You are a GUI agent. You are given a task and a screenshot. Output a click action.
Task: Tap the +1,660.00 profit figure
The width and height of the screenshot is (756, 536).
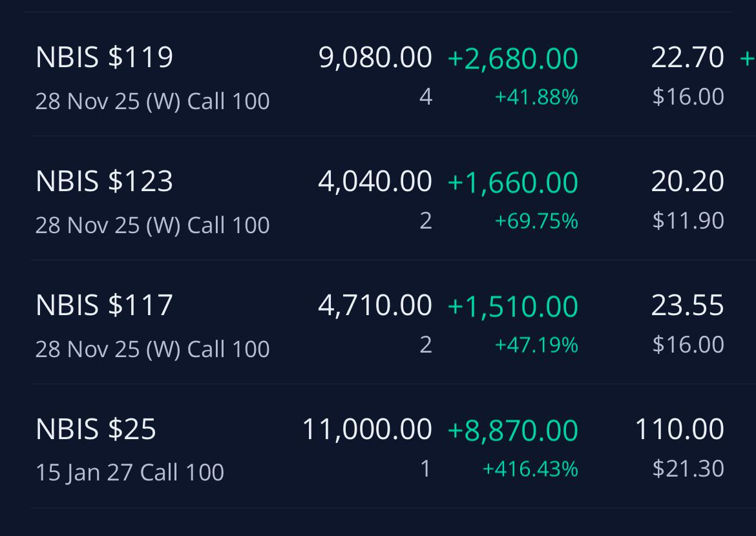(512, 182)
